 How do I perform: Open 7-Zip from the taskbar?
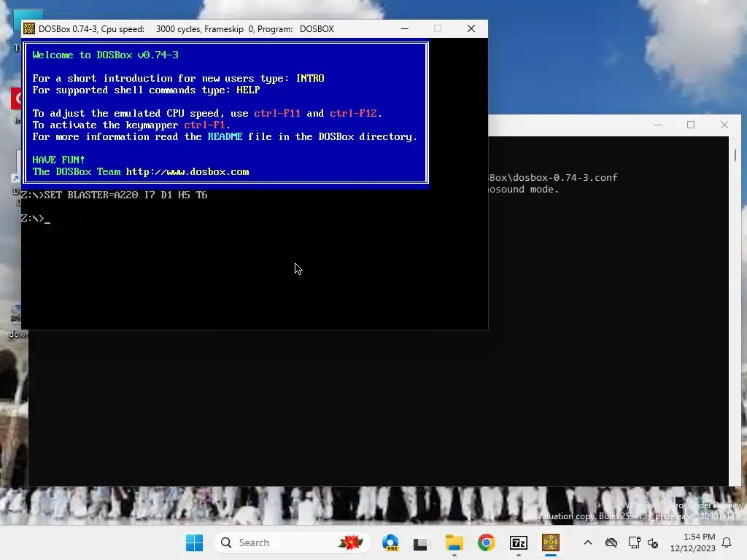519,542
